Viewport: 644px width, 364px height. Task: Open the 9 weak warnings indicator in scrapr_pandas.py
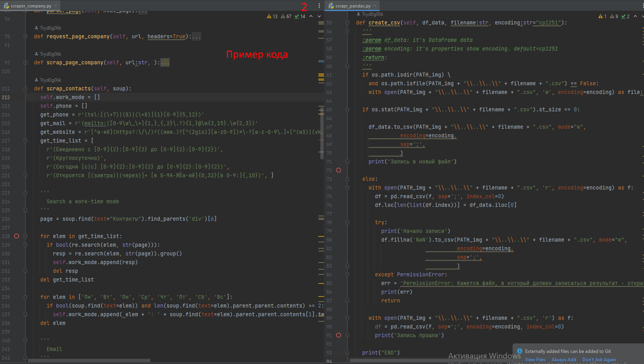click(614, 17)
